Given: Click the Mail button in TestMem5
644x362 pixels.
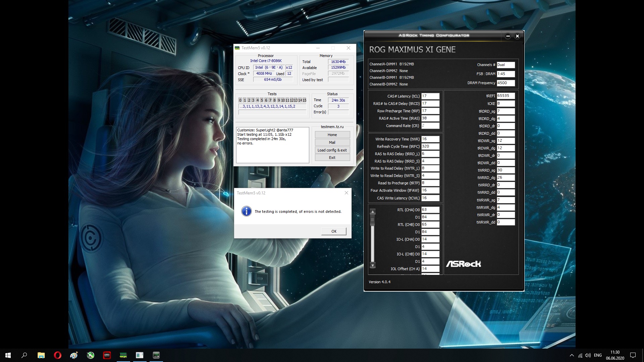Looking at the screenshot, I should (x=332, y=142).
